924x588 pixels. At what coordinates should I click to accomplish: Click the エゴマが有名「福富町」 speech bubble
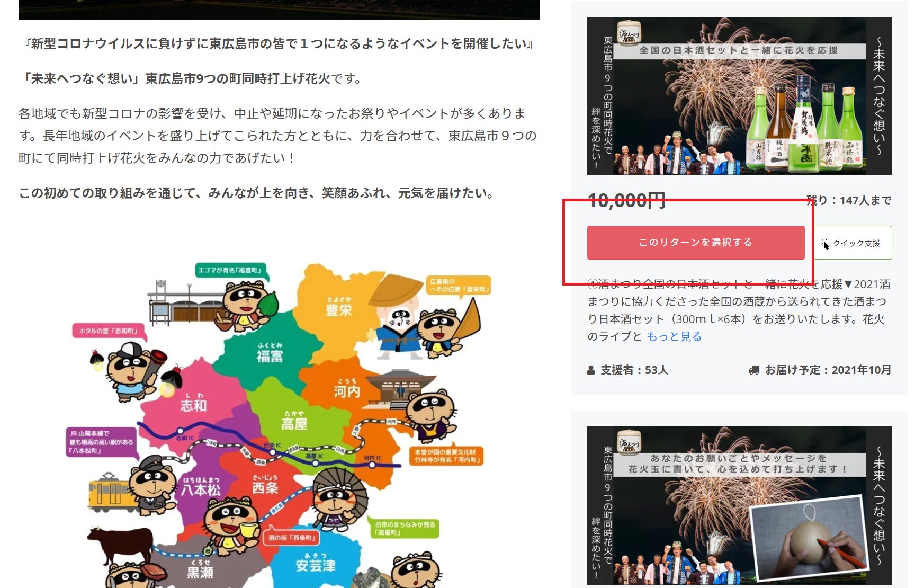pos(230,271)
